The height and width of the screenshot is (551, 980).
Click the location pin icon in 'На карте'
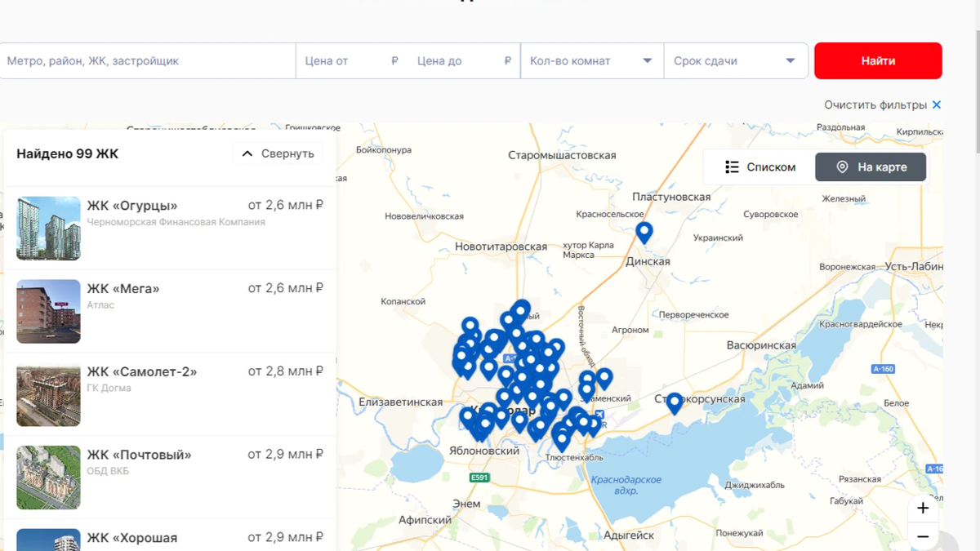843,167
